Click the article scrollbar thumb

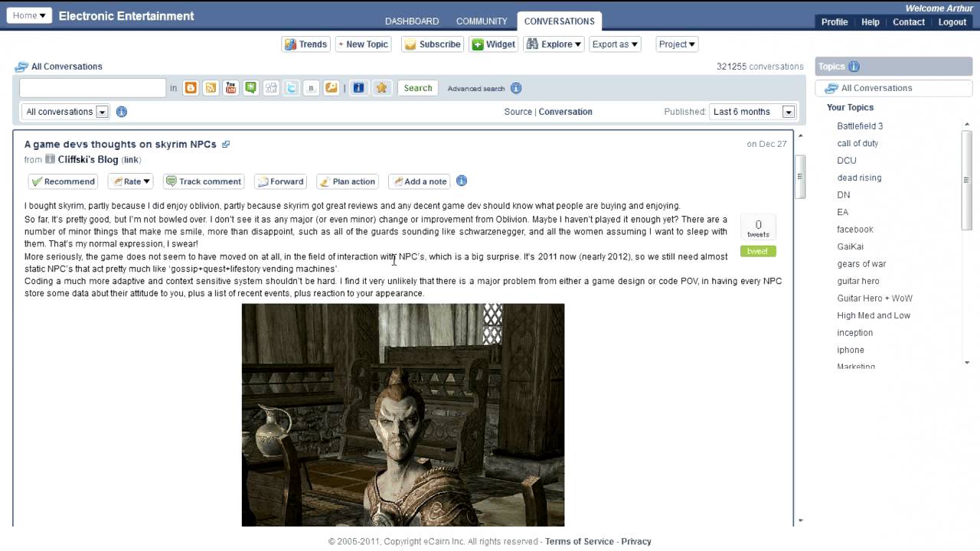point(800,177)
